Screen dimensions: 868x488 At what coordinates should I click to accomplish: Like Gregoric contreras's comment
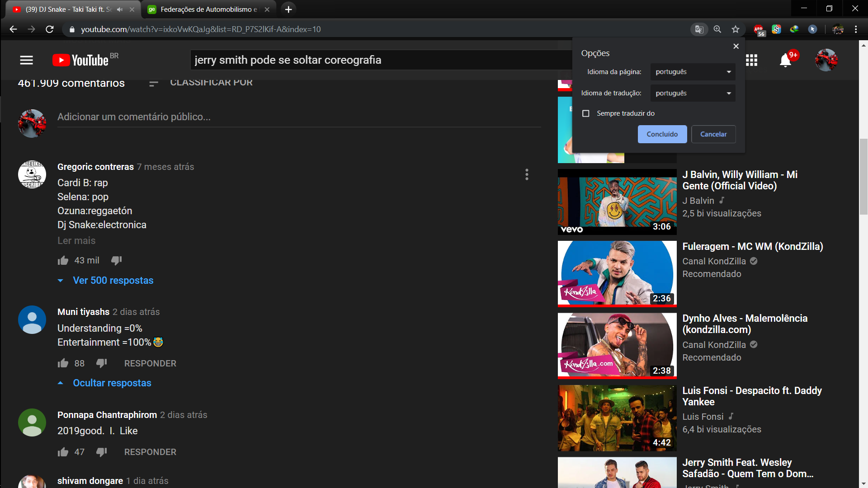(63, 260)
